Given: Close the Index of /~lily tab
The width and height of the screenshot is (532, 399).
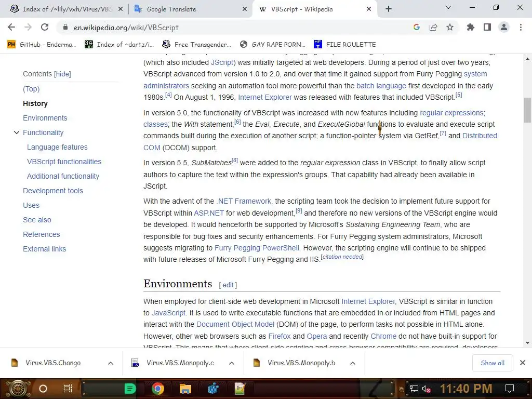Looking at the screenshot, I should (x=121, y=9).
